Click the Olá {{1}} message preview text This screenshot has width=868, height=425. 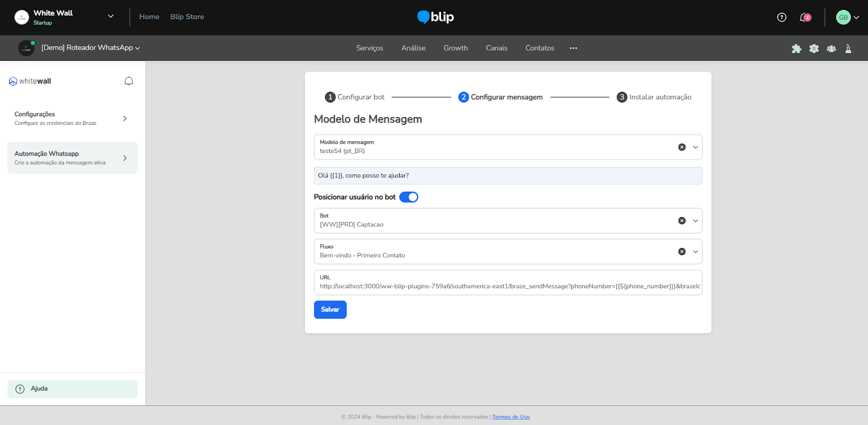point(363,176)
